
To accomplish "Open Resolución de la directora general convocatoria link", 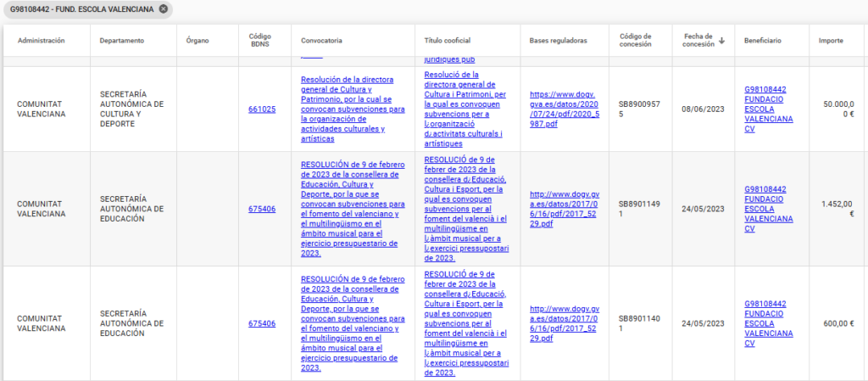I will (x=353, y=109).
